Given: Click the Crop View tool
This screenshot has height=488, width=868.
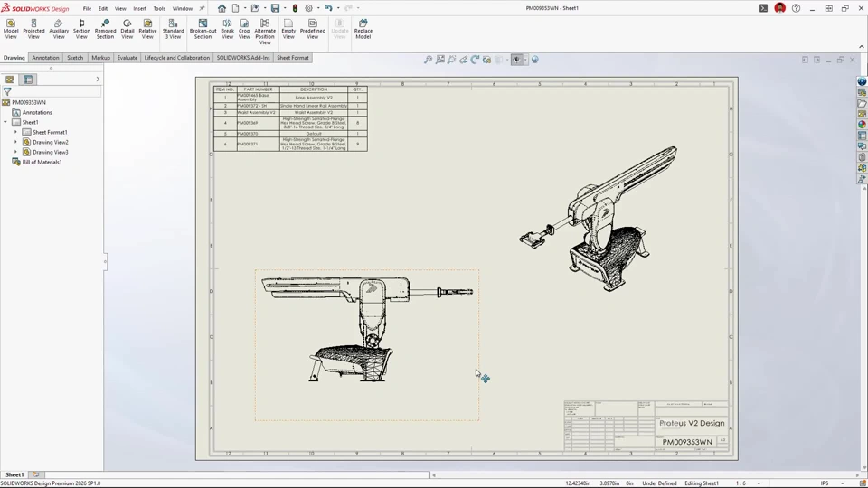Looking at the screenshot, I should 244,29.
